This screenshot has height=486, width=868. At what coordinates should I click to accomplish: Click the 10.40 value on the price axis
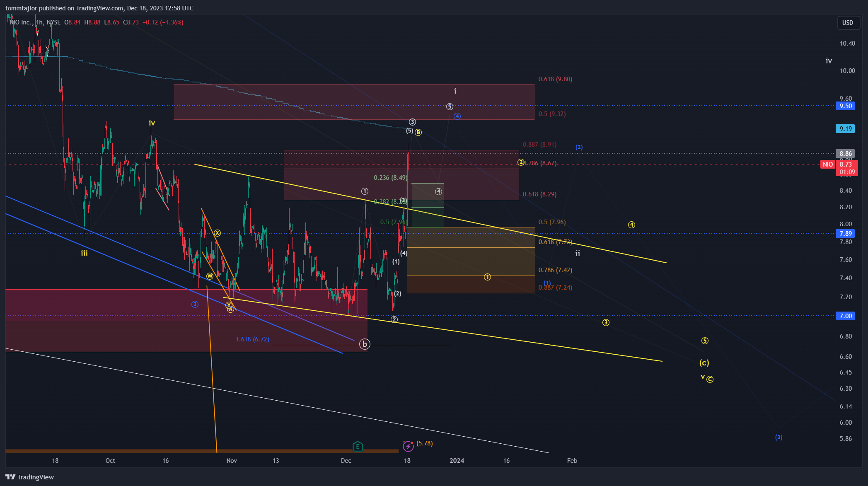pos(847,43)
